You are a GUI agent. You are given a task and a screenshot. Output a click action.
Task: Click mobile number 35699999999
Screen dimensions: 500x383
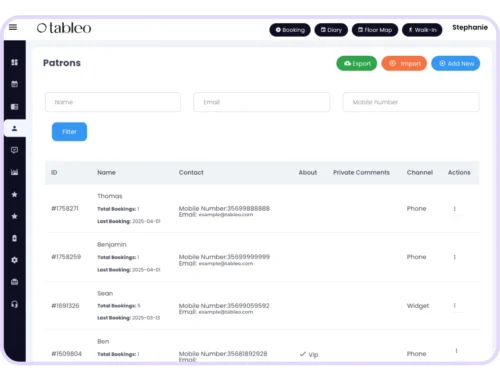(x=248, y=257)
